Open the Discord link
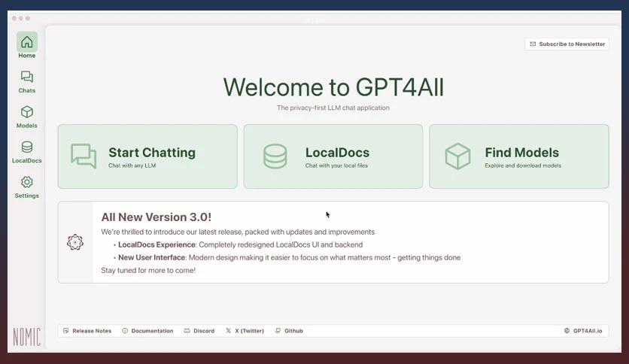Viewport: 629px width, 364px height. (199, 331)
